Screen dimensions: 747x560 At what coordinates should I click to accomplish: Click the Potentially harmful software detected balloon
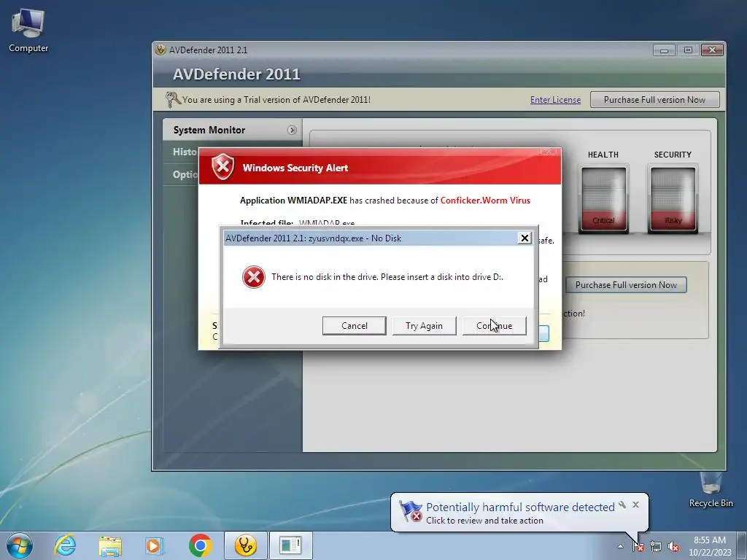tap(519, 513)
